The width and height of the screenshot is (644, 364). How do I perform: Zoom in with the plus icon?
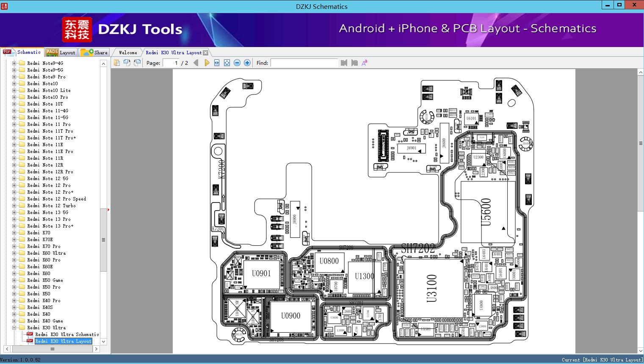point(247,63)
